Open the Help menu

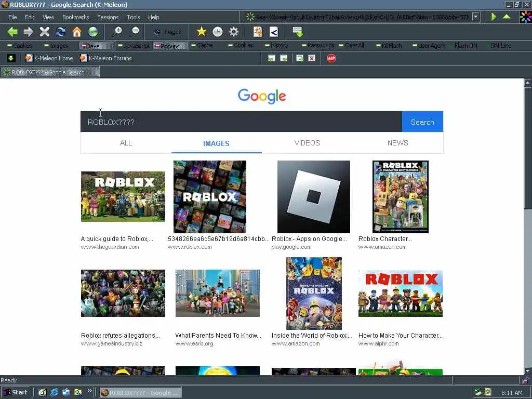coord(153,17)
